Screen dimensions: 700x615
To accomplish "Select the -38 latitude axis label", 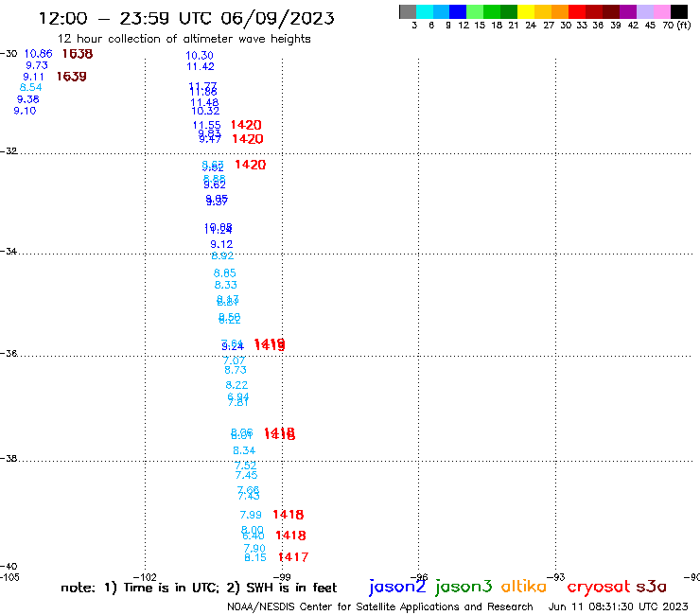I will pos(9,458).
